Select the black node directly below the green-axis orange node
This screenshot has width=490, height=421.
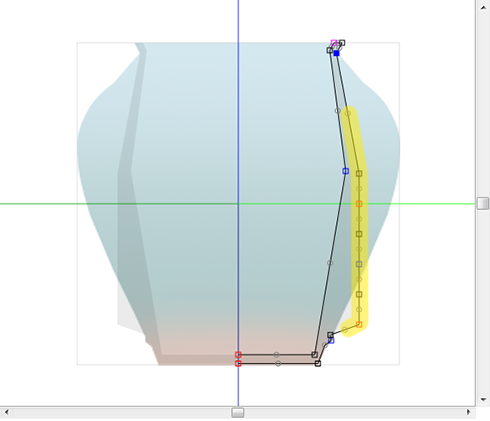[359, 234]
